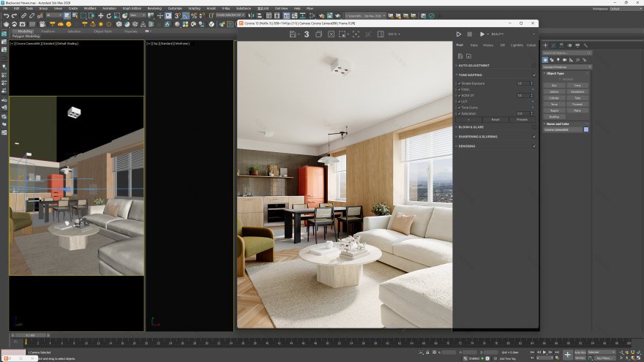Start render with the play outline button
Screen dimensions: 644x362
[459, 34]
